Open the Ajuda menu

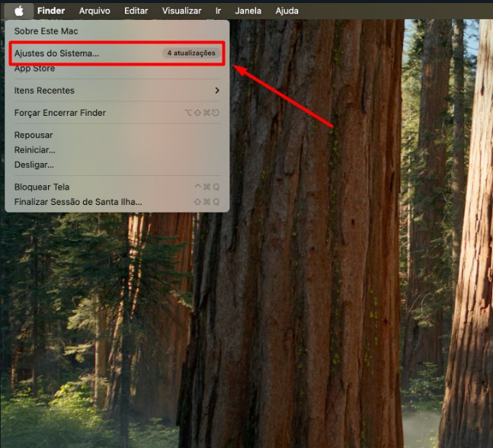pyautogui.click(x=287, y=11)
